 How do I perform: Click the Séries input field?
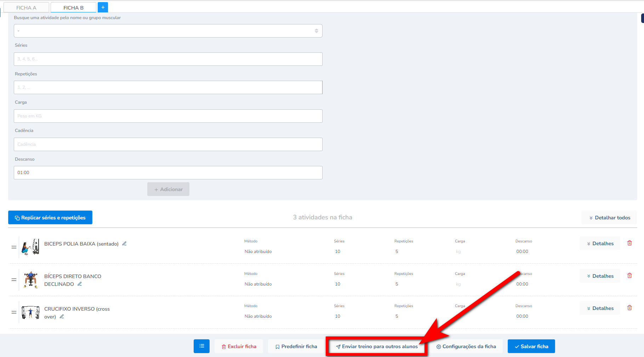168,59
